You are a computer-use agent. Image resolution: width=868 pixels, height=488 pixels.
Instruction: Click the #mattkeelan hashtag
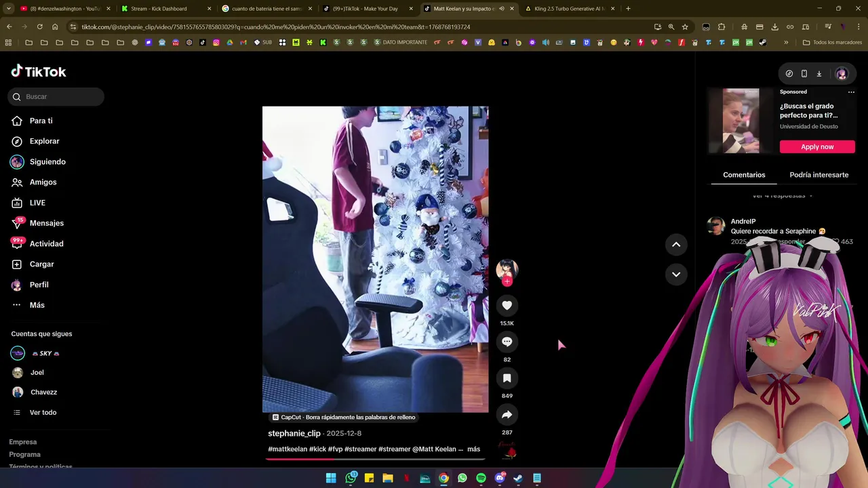point(288,449)
